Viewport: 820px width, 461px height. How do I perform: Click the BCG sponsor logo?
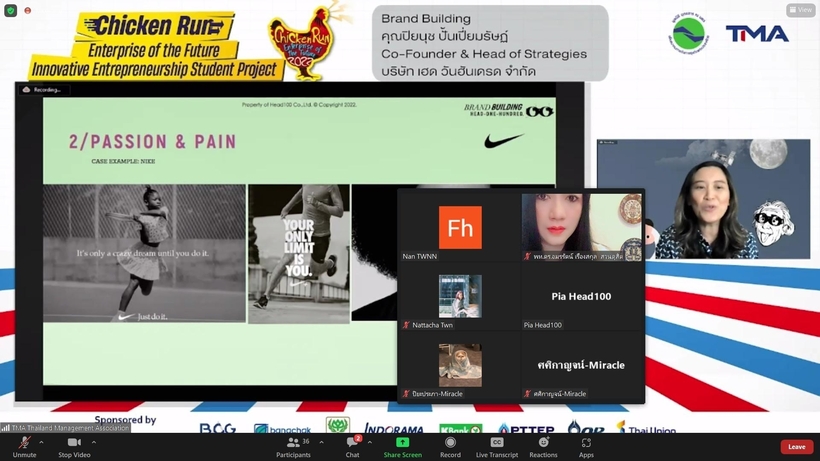pos(218,429)
